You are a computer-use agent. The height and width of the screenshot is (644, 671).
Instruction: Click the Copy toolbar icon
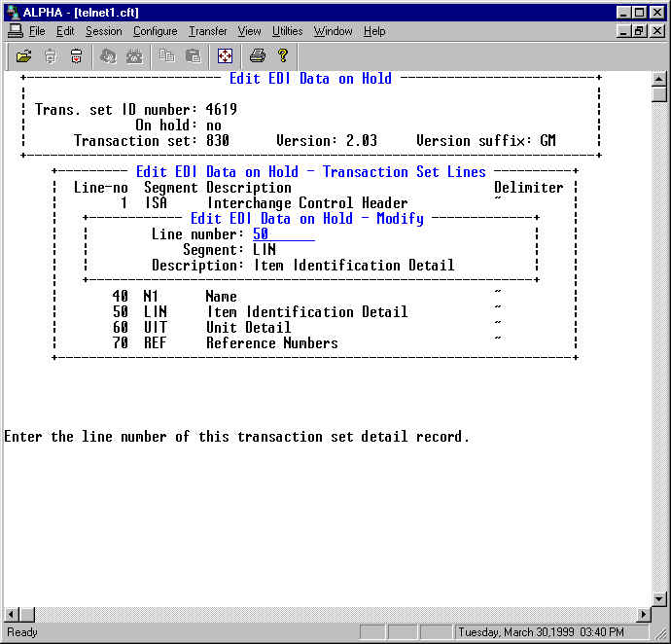[x=167, y=56]
